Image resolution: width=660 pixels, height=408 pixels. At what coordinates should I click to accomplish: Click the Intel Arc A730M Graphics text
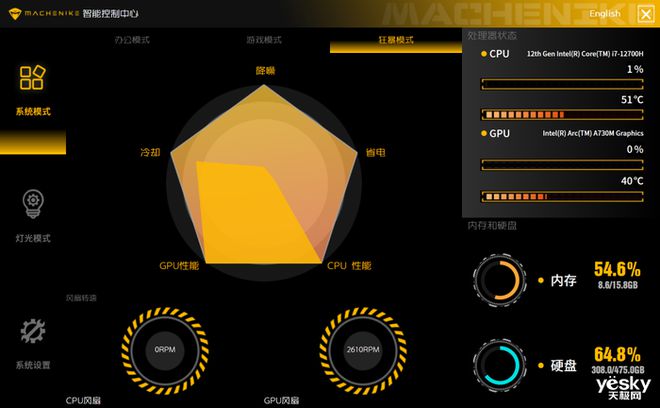593,133
